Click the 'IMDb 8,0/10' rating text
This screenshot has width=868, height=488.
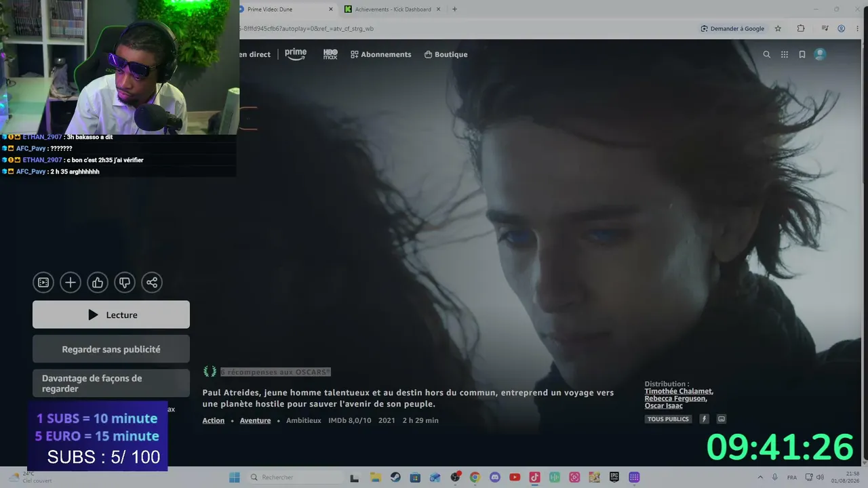point(350,420)
